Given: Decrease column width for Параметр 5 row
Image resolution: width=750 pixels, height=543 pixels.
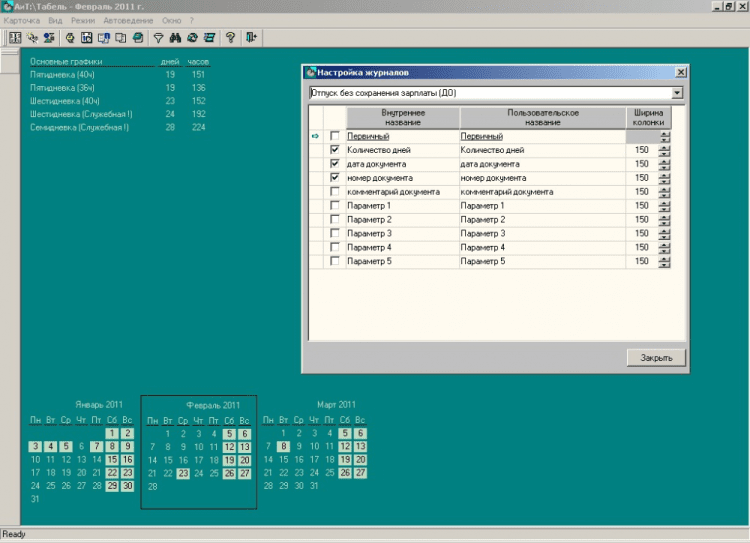Looking at the screenshot, I should [x=665, y=264].
